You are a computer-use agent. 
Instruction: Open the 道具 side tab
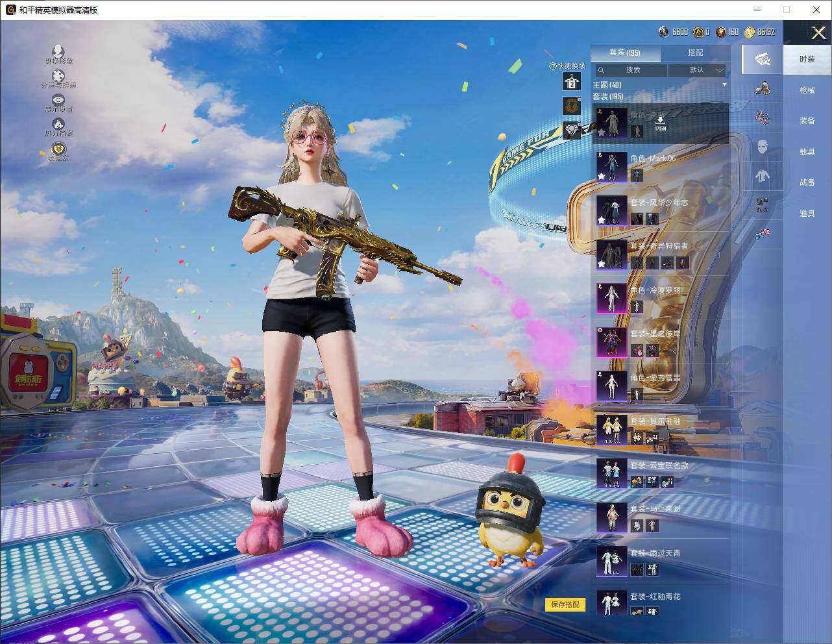click(807, 214)
